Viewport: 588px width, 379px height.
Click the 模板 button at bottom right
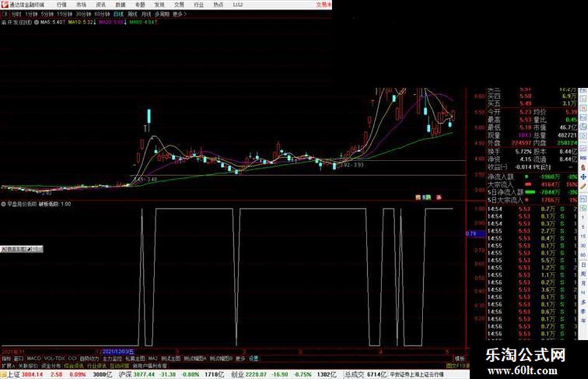[x=460, y=358]
